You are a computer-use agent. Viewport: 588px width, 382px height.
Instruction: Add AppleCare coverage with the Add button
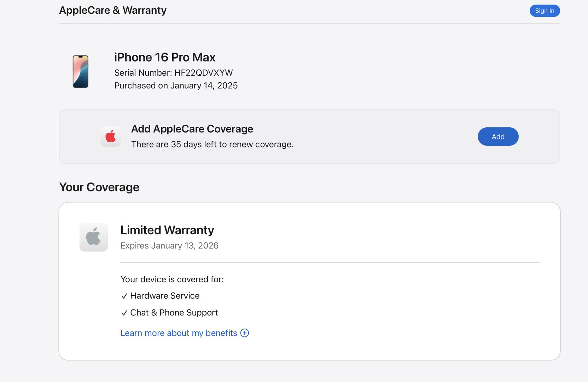(x=498, y=137)
